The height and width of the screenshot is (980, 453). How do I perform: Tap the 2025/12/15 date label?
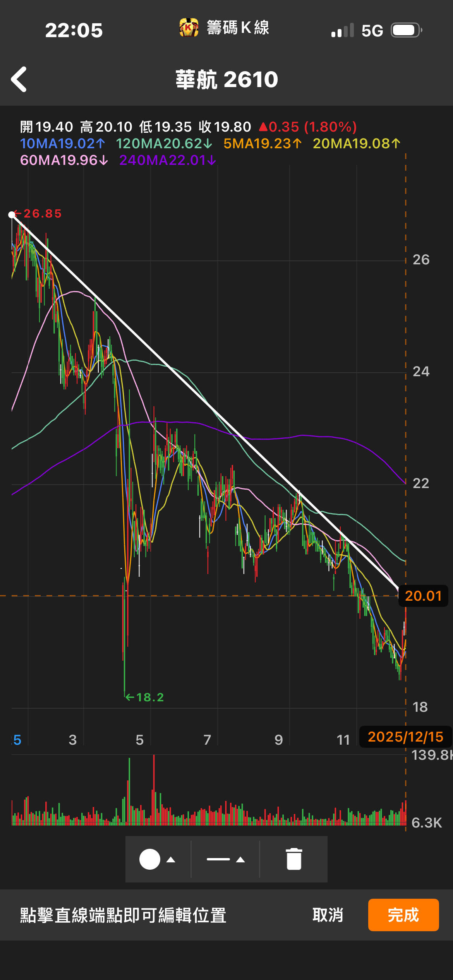[405, 737]
